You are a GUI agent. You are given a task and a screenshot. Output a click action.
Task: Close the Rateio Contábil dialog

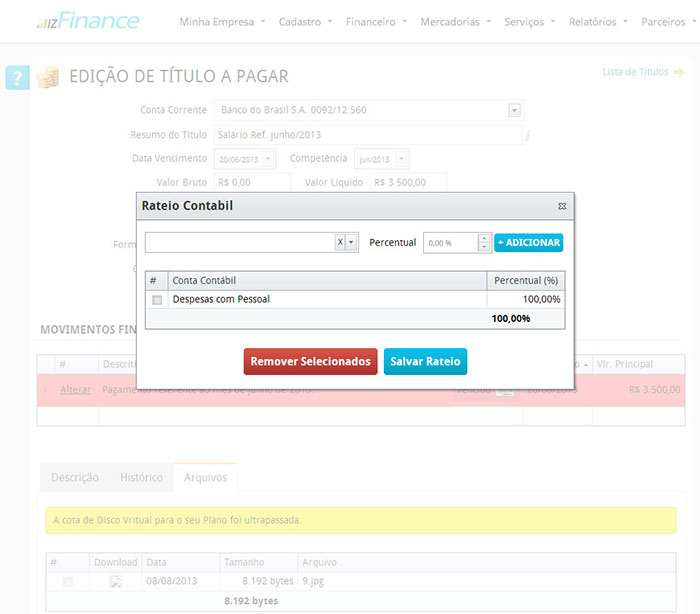pyautogui.click(x=562, y=206)
